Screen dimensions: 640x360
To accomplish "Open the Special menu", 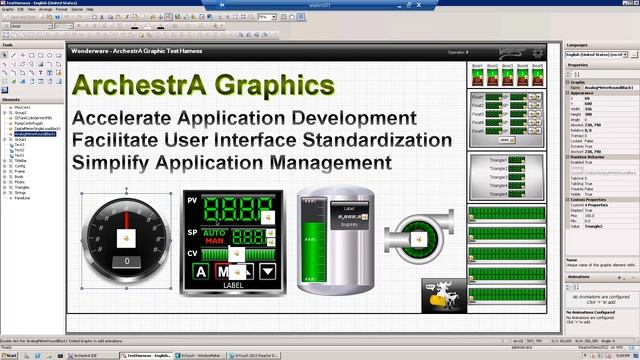I will 77,9.
